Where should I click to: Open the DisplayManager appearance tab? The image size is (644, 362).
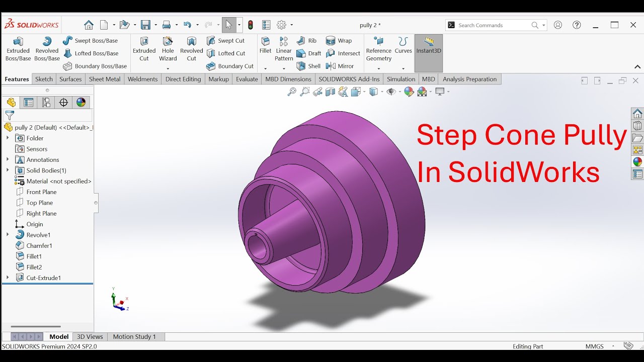(81, 103)
